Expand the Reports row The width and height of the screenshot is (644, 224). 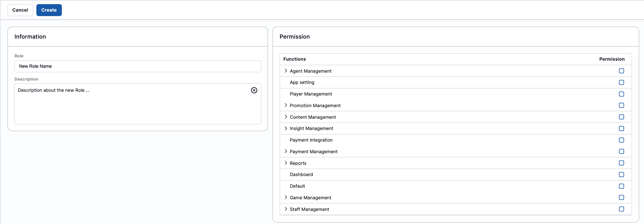click(286, 163)
